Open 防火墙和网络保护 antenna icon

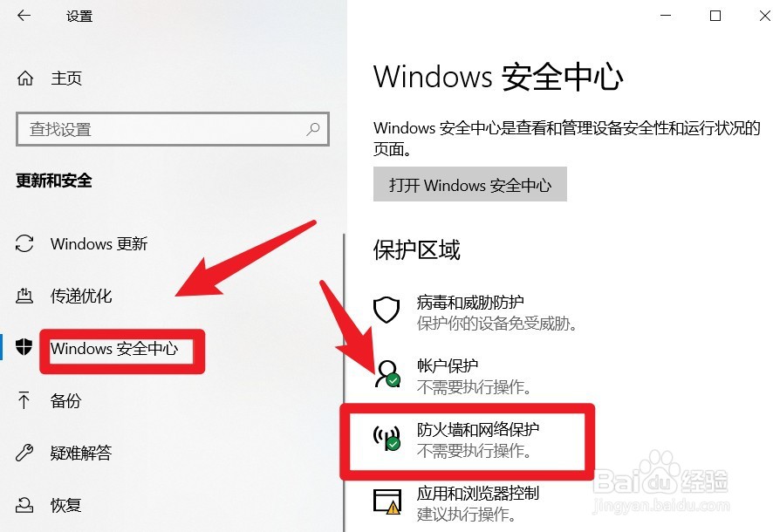click(x=386, y=438)
